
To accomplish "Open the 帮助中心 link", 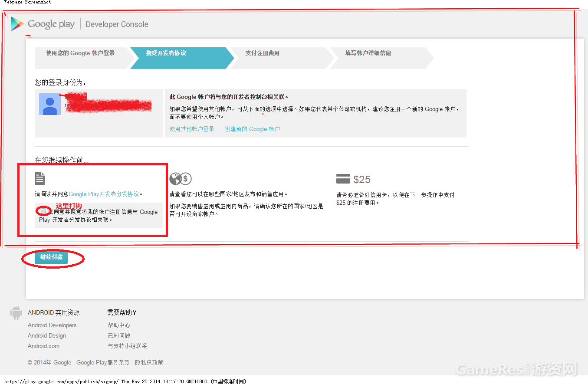I will [x=119, y=325].
